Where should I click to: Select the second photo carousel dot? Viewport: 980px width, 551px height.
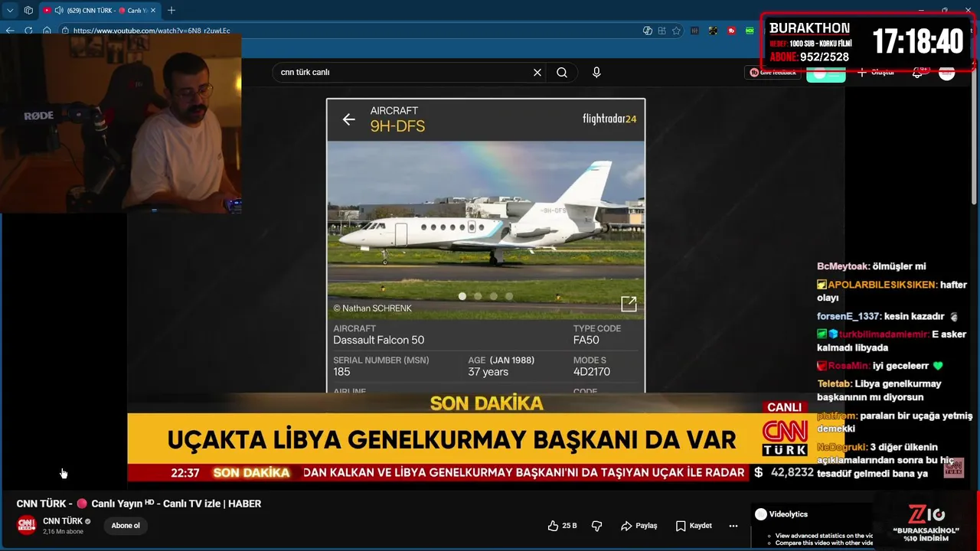[x=478, y=296]
